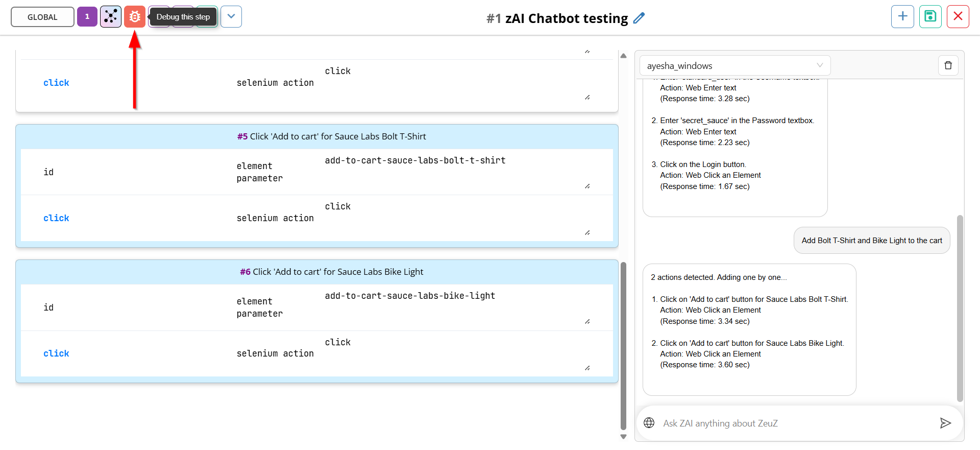Click the steps panel scroll down arrow
Viewport: 980px width, 450px height.
(623, 437)
